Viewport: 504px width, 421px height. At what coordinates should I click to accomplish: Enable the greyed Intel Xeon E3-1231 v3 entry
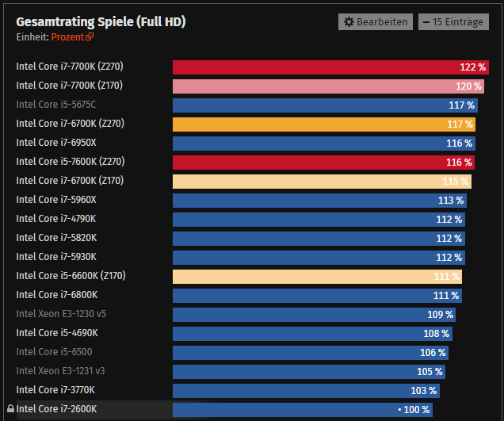click(x=60, y=371)
